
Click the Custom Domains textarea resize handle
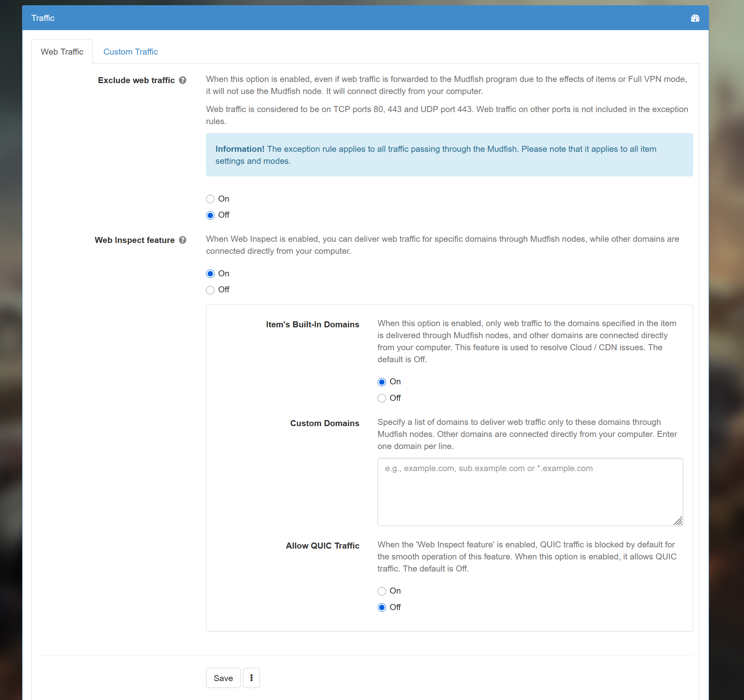coord(678,521)
